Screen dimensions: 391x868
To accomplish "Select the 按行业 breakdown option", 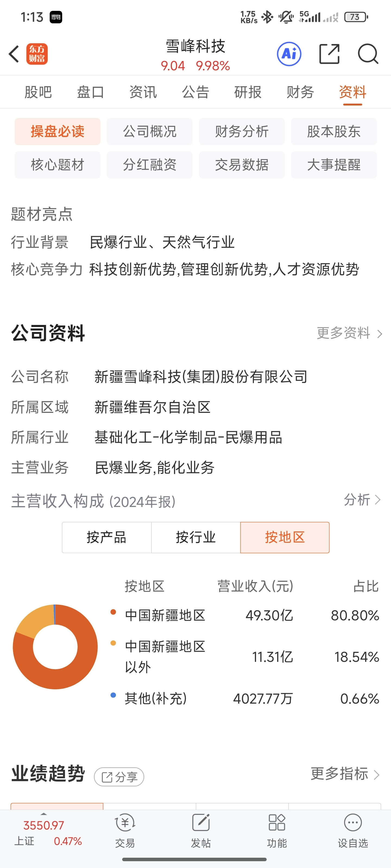I will [196, 537].
